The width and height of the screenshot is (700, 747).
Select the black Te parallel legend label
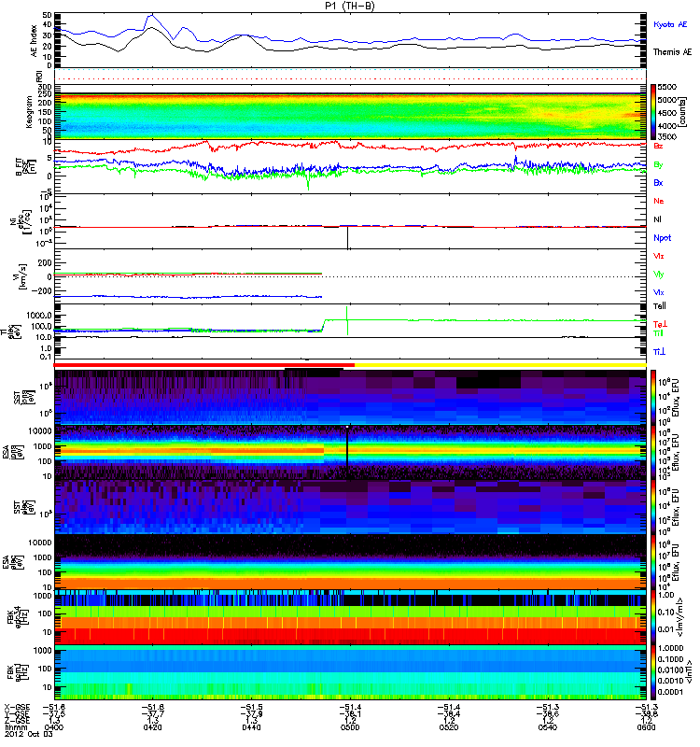coord(660,306)
